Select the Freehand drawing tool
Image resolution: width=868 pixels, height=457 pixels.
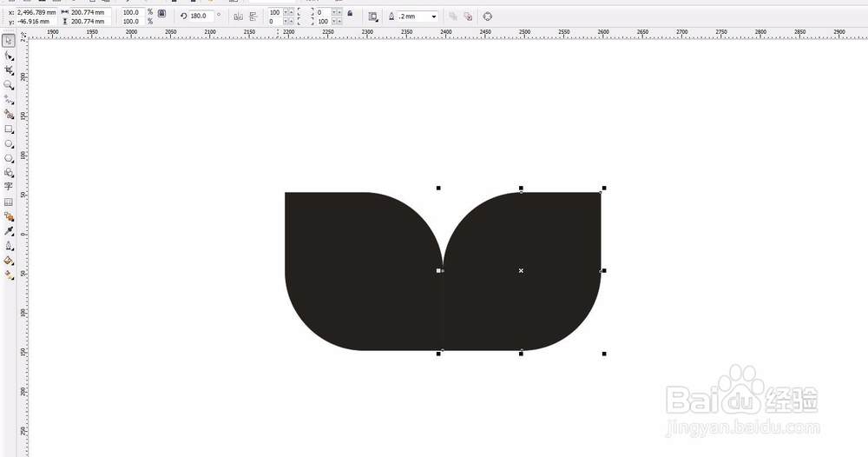9,99
